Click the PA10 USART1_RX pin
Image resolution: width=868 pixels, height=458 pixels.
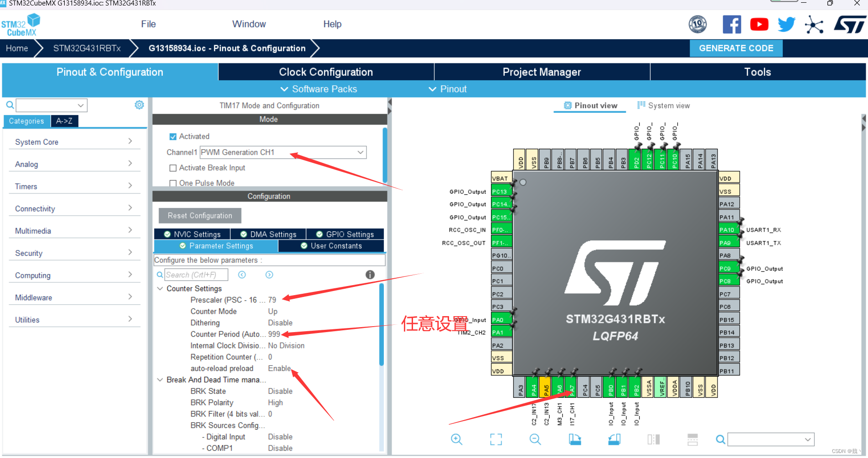(x=728, y=229)
